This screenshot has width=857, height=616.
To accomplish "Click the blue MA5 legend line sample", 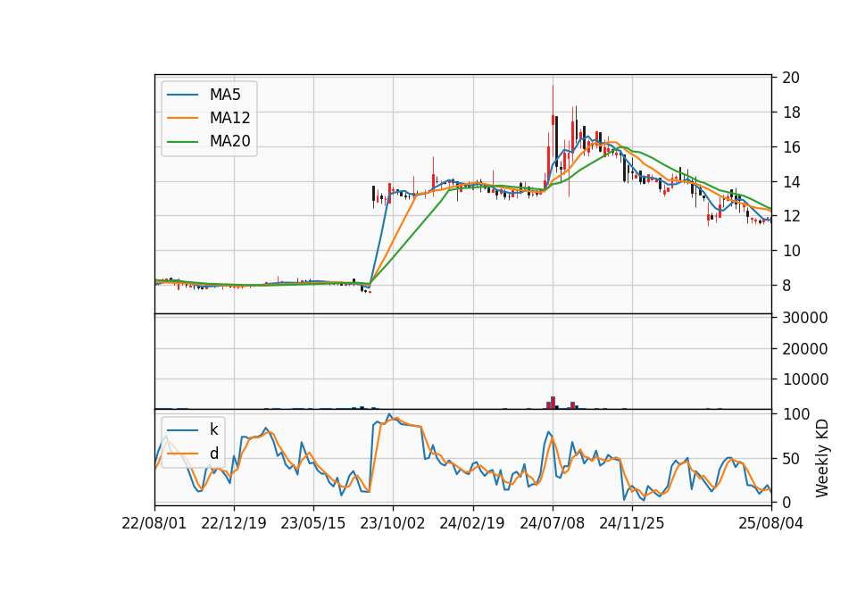I will (182, 95).
